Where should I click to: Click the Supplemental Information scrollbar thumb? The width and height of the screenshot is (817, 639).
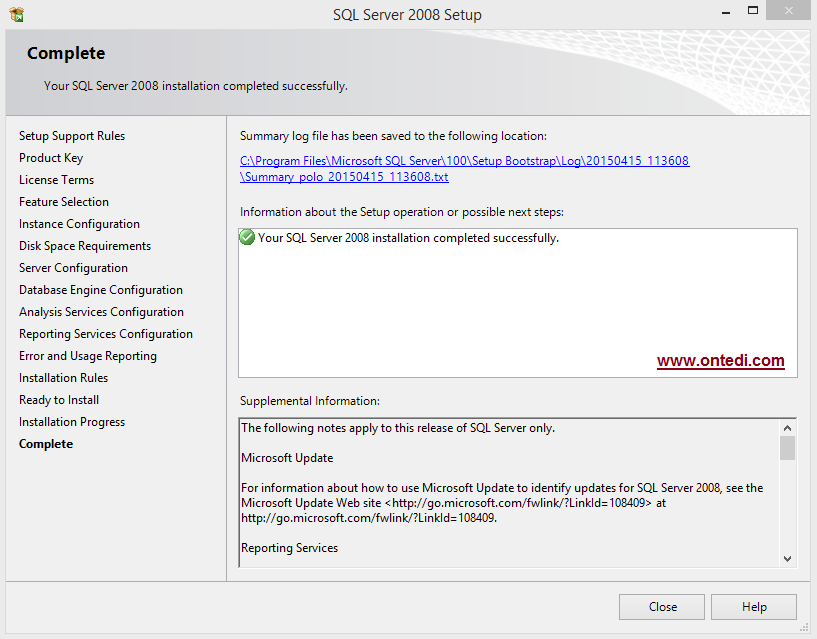pyautogui.click(x=787, y=448)
